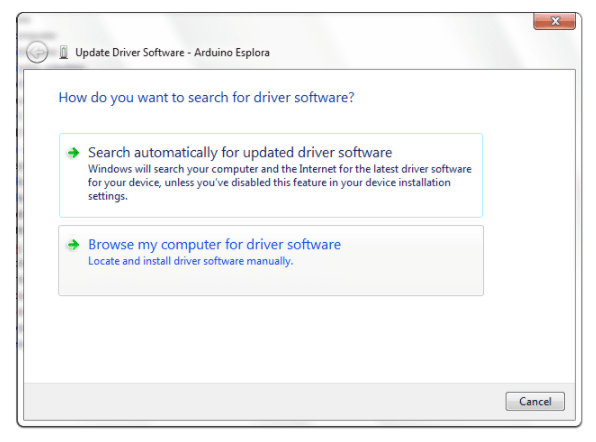Click 'Locate and install driver software manually' text
This screenshot has width=596, height=442.
tap(190, 261)
